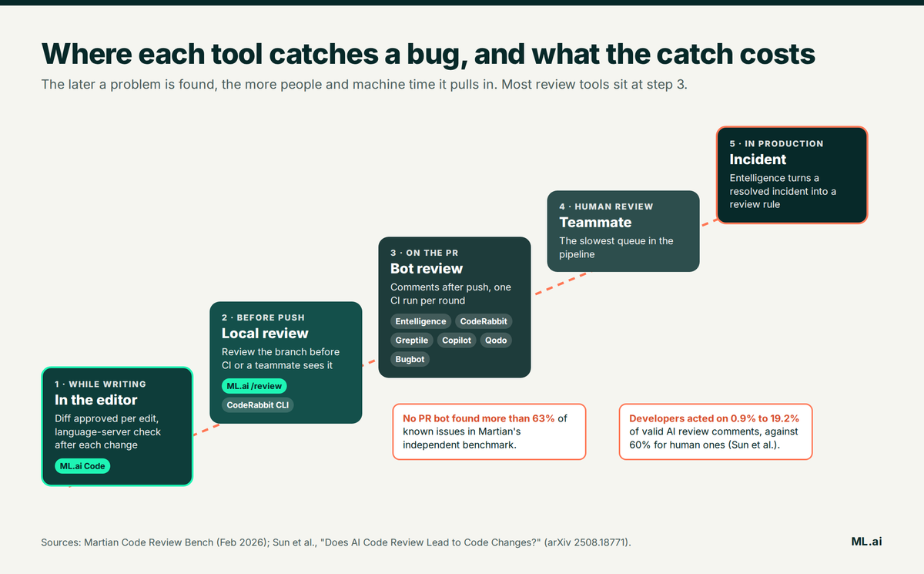
Task: Select the CodeRabbit tag in Bot review
Action: pos(484,321)
